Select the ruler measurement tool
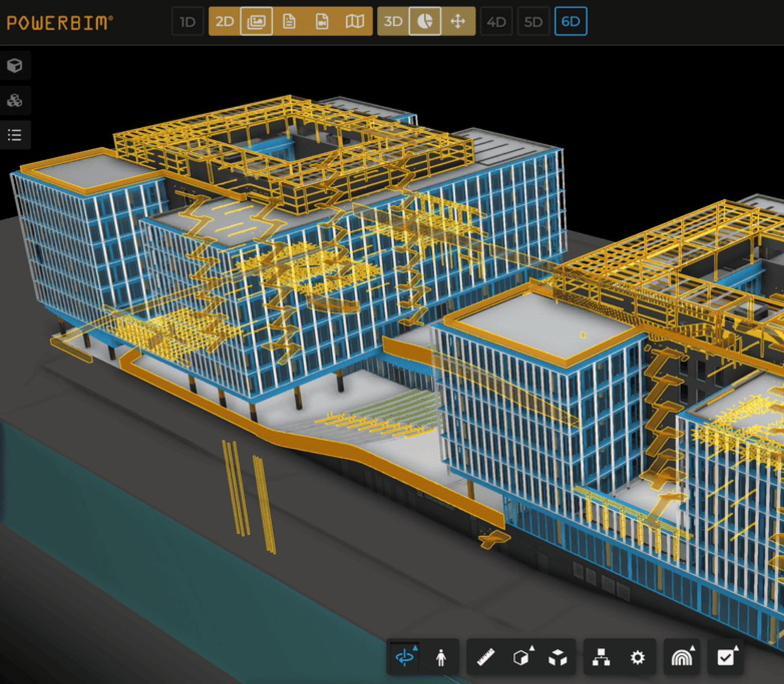Viewport: 784px width, 684px height. [x=485, y=658]
